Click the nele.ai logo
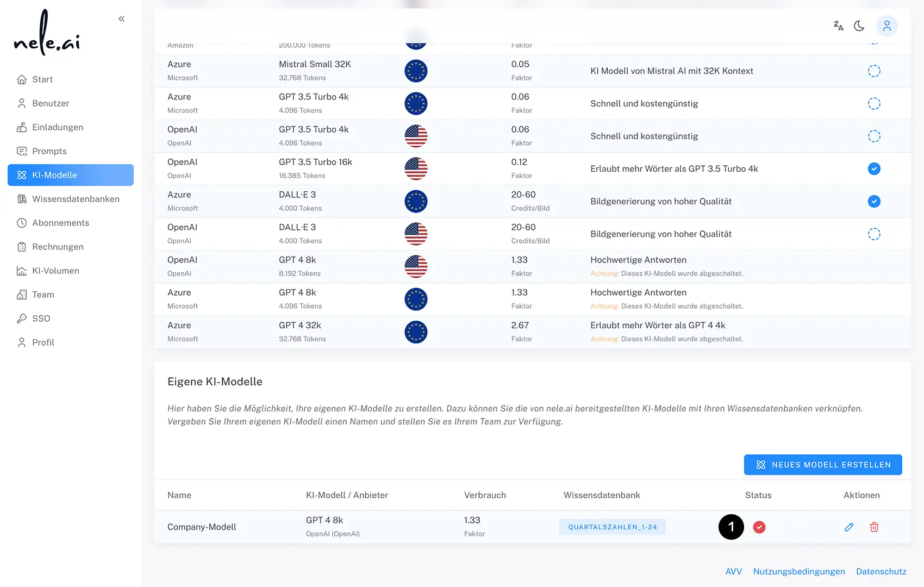The image size is (924, 587). [47, 33]
